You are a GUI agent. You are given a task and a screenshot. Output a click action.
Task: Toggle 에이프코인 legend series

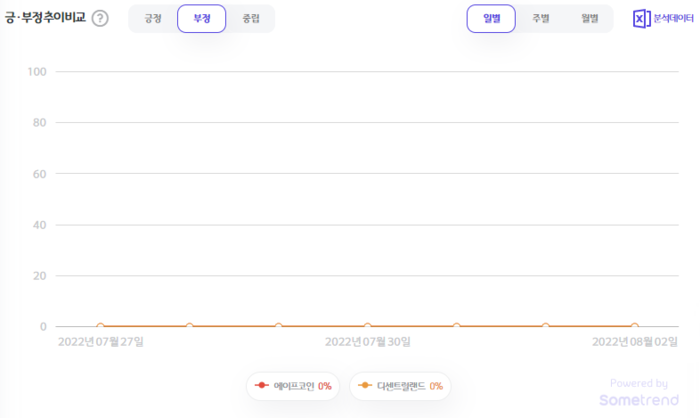click(293, 386)
